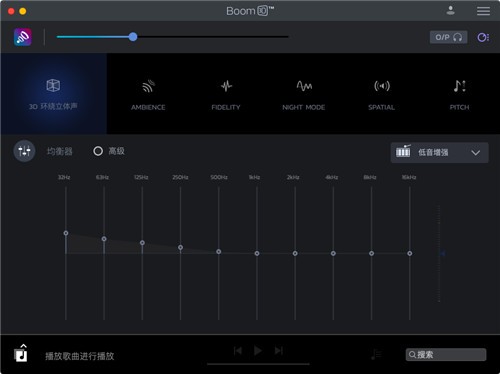500x374 pixels.
Task: Click the play button
Action: 258,351
